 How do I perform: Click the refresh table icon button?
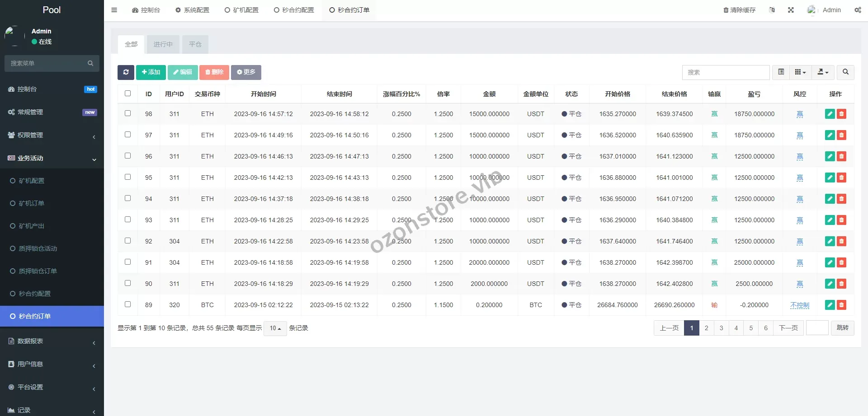126,72
